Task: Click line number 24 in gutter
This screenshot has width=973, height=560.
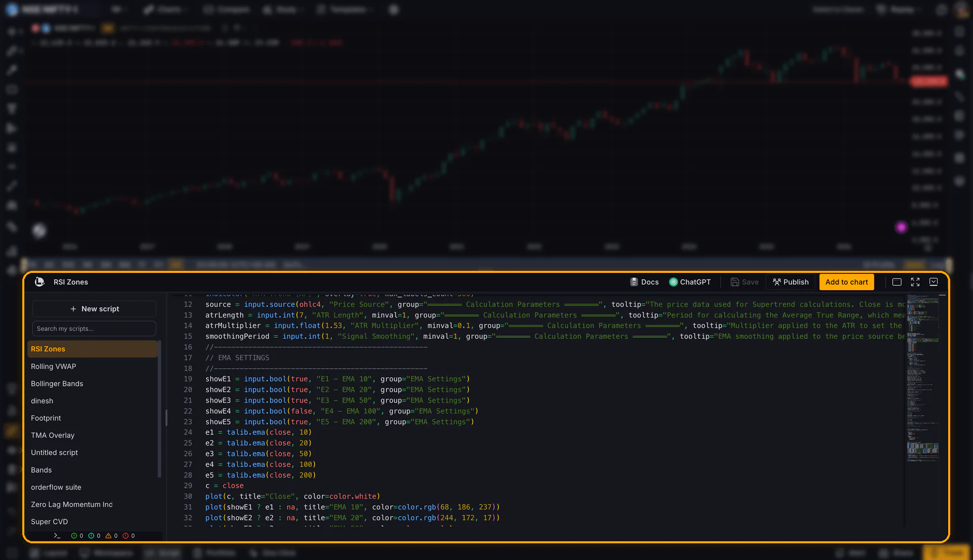Action: coord(188,432)
